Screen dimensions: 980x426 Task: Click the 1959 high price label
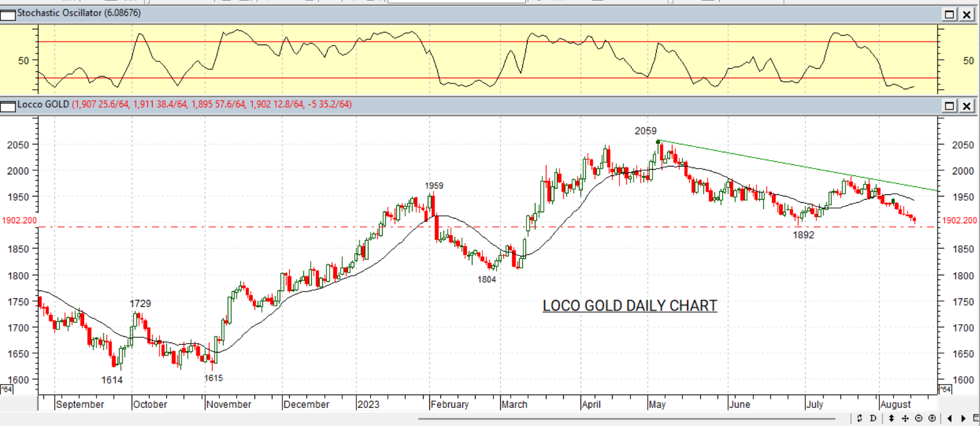(434, 185)
